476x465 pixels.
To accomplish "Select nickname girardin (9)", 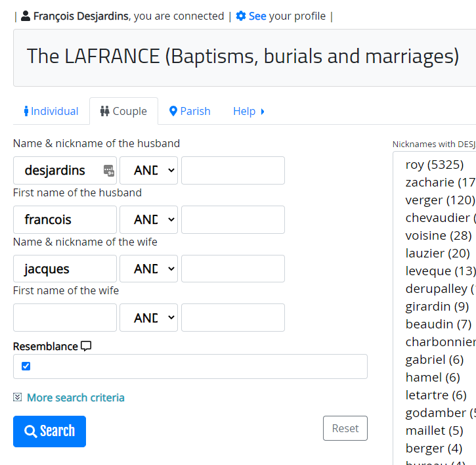I will [437, 307].
